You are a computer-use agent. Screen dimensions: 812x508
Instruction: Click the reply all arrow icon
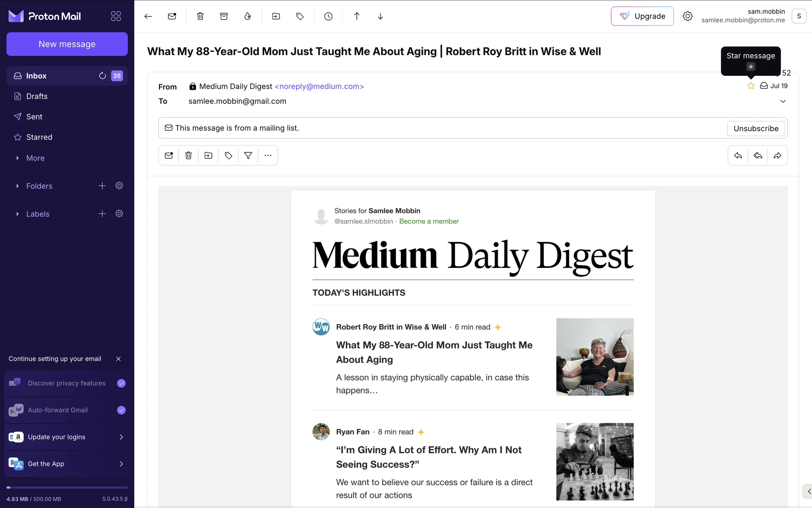point(757,155)
